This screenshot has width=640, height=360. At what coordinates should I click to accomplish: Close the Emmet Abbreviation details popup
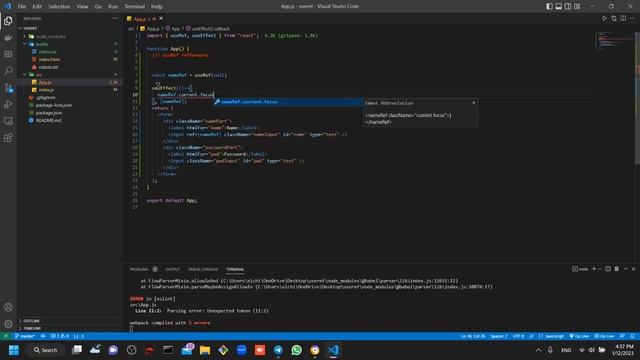point(473,103)
